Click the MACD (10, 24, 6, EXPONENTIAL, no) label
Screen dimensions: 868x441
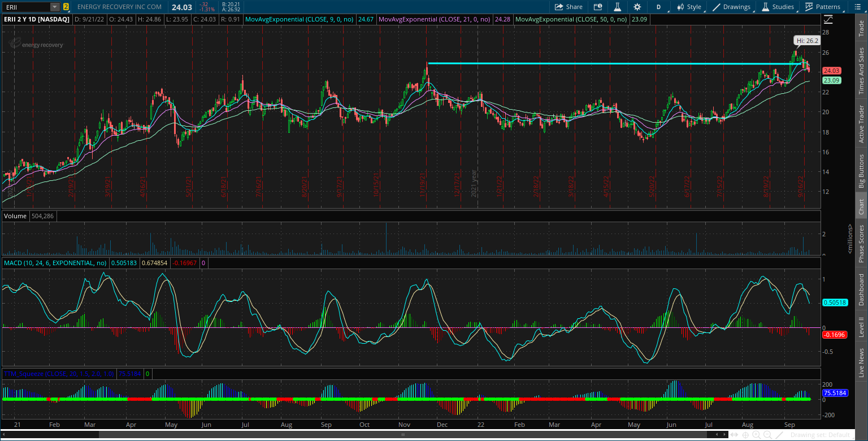click(56, 263)
